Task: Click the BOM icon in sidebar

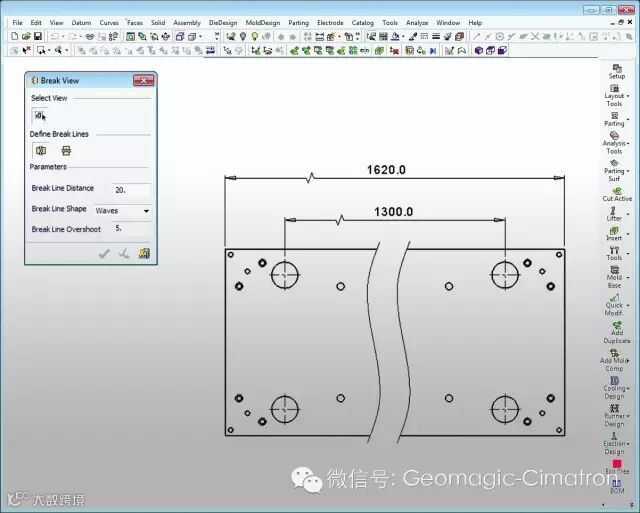Action: [x=617, y=486]
